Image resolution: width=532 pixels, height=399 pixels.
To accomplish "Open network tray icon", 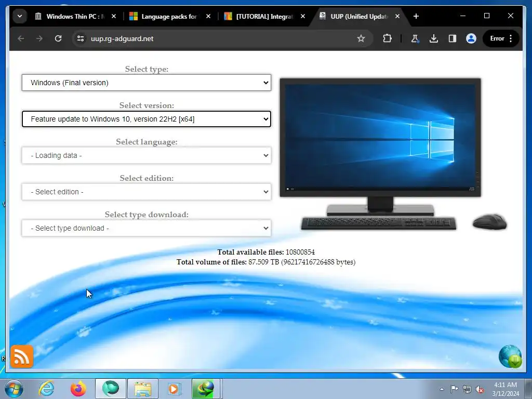I will tap(467, 389).
